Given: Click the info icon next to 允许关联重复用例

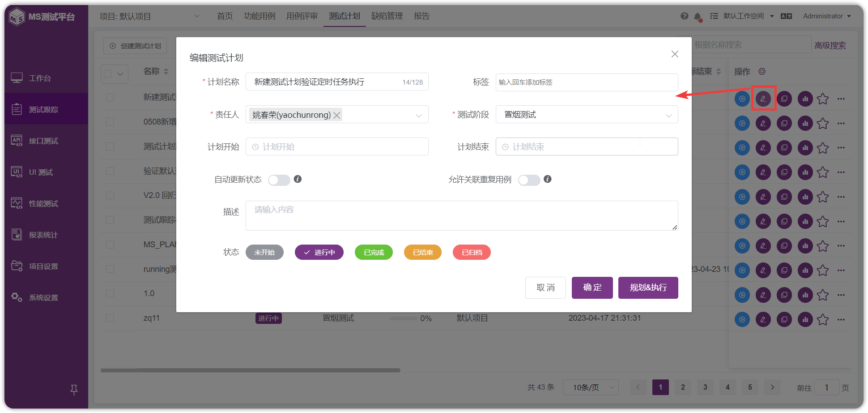Looking at the screenshot, I should click(x=547, y=179).
